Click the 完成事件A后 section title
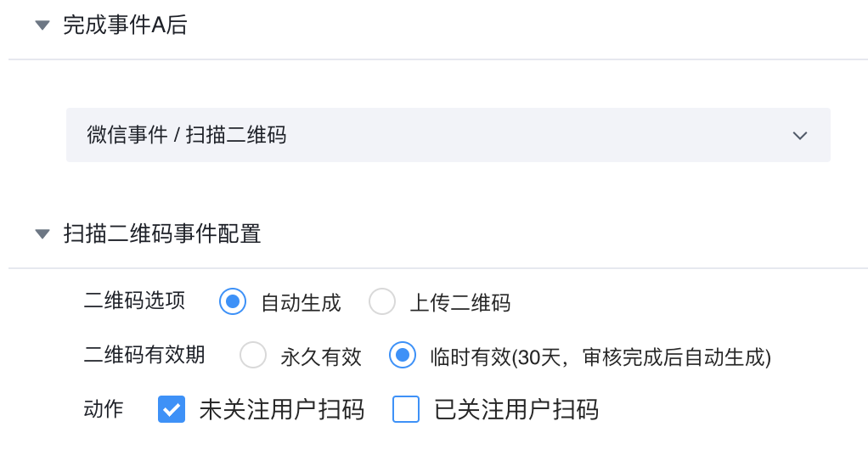The image size is (868, 455). [125, 25]
